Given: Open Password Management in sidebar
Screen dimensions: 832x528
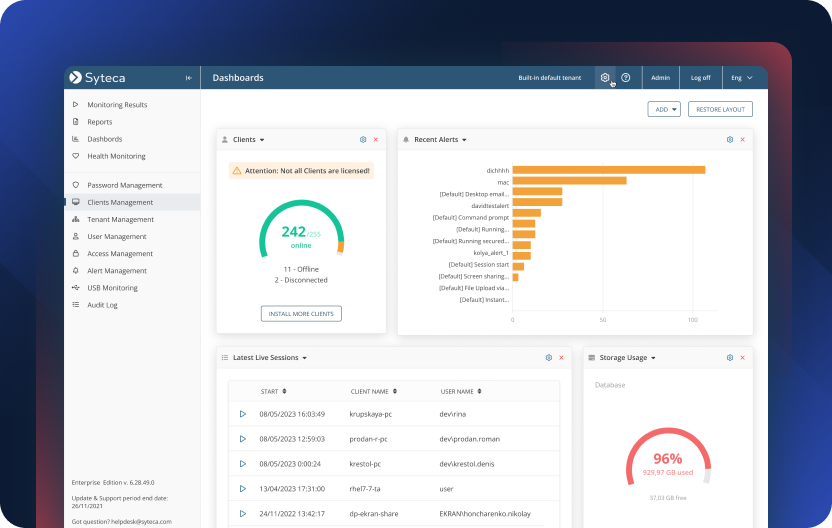Looking at the screenshot, I should click(124, 185).
